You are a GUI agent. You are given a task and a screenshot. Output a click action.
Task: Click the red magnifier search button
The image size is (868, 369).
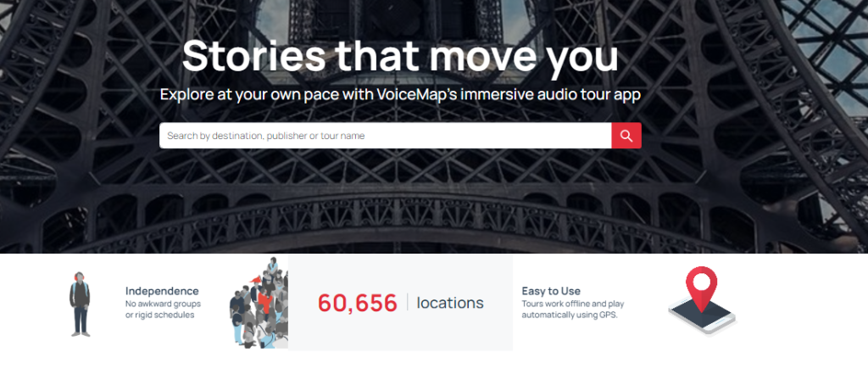click(626, 136)
